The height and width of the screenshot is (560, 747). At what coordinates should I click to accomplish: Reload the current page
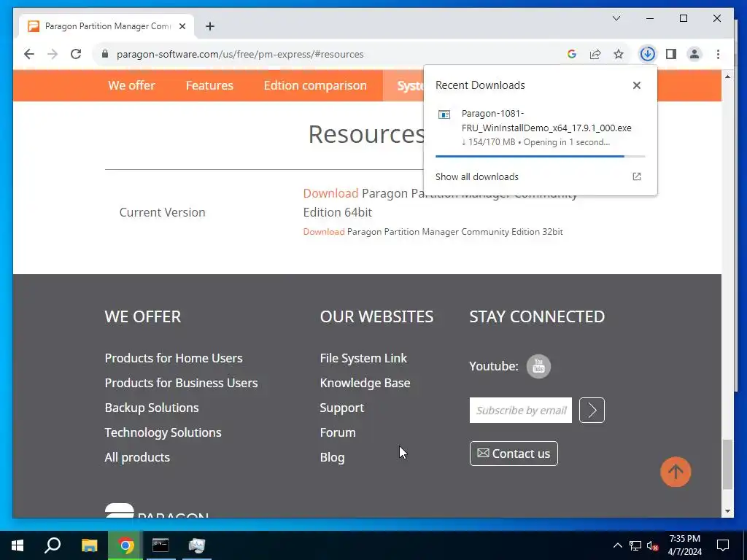76,54
